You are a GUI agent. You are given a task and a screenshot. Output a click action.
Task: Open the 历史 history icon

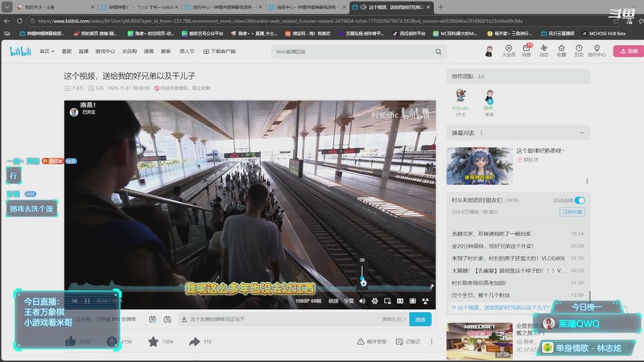click(579, 51)
